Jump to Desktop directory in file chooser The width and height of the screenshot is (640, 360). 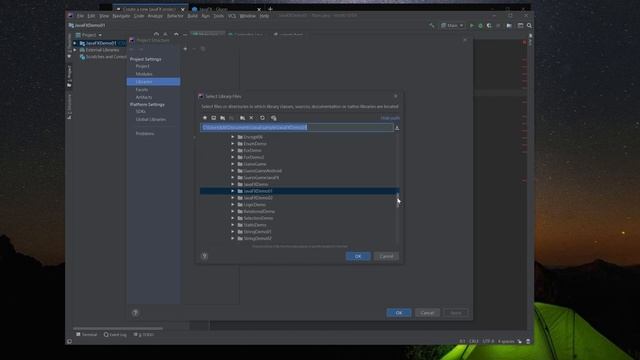coord(213,118)
